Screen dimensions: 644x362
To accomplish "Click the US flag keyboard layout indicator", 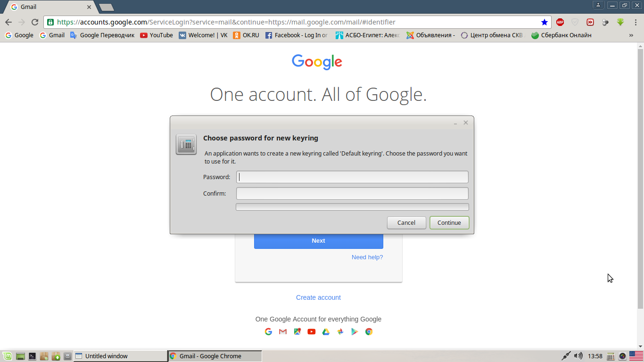I will click(636, 356).
